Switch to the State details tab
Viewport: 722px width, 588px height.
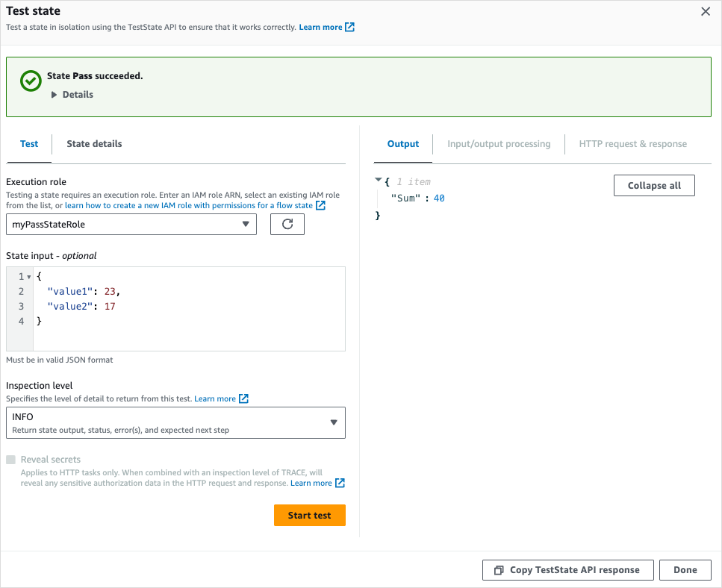point(93,143)
